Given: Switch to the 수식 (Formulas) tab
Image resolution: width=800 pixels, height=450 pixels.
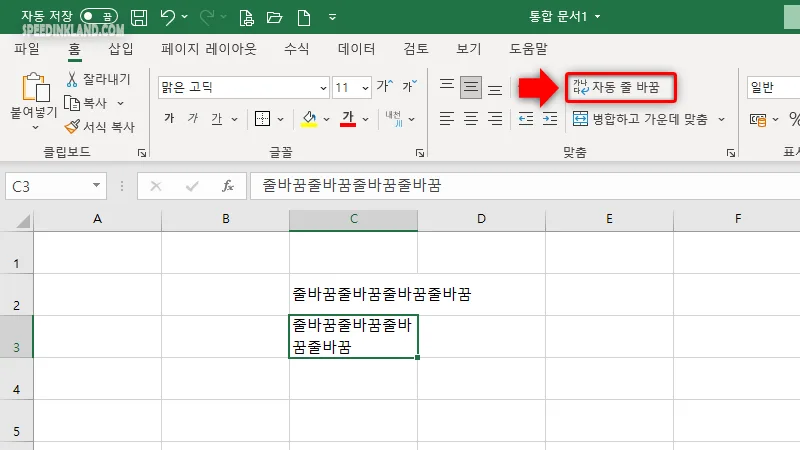Looking at the screenshot, I should [x=297, y=48].
